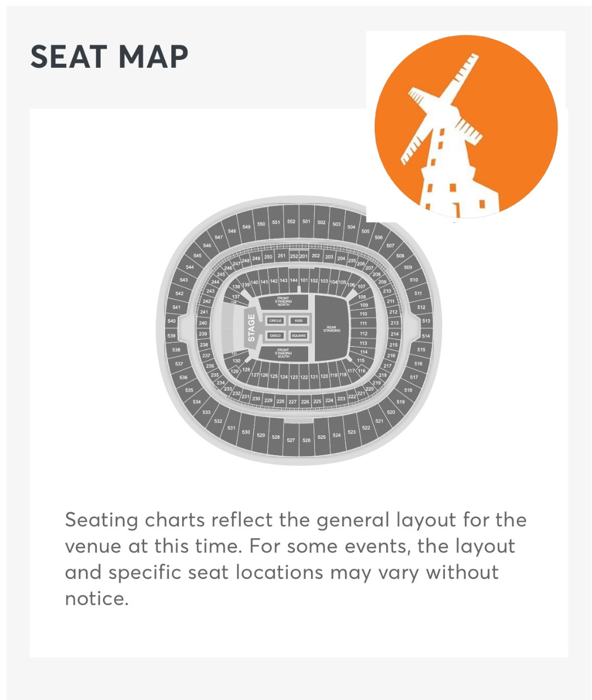Image resolution: width=592 pixels, height=700 pixels.
Task: Pick the DISCO pit section
Action: [x=275, y=335]
